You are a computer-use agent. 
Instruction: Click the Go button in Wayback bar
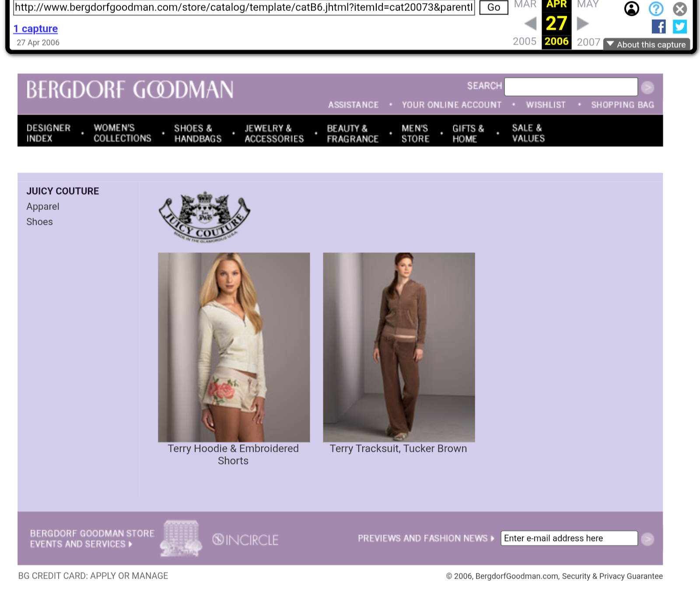tap(493, 7)
